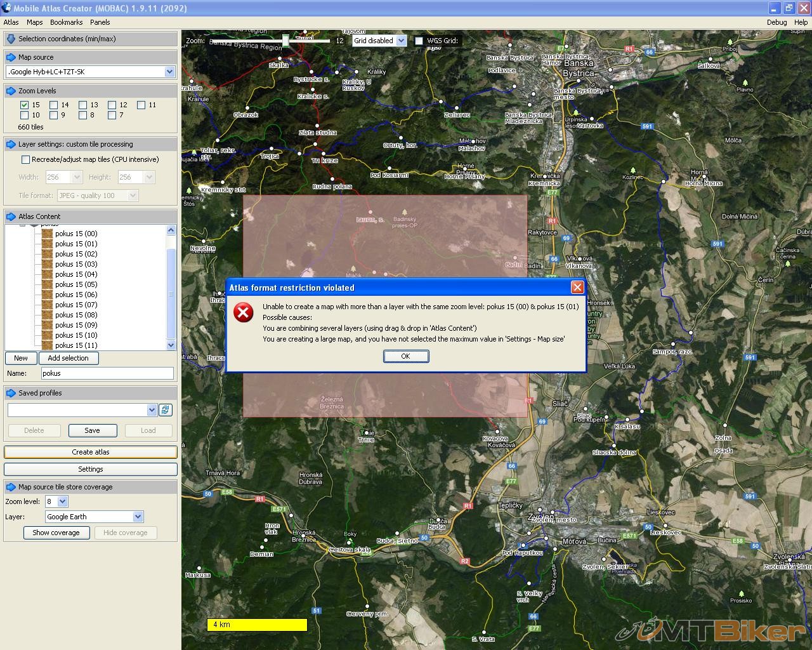Adjust the map zoom slider handle
812x650 pixels.
click(x=285, y=41)
